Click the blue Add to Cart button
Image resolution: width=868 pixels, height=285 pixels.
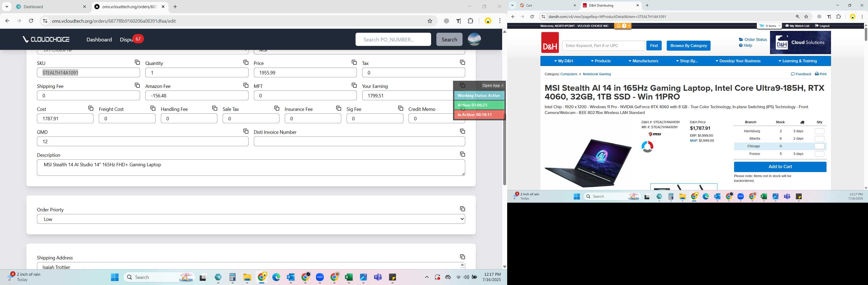point(780,167)
